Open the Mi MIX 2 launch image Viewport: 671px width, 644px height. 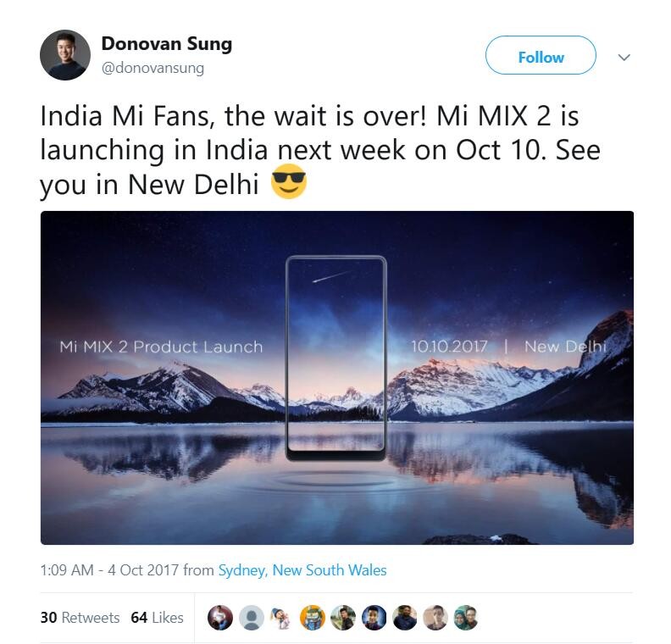click(x=337, y=378)
